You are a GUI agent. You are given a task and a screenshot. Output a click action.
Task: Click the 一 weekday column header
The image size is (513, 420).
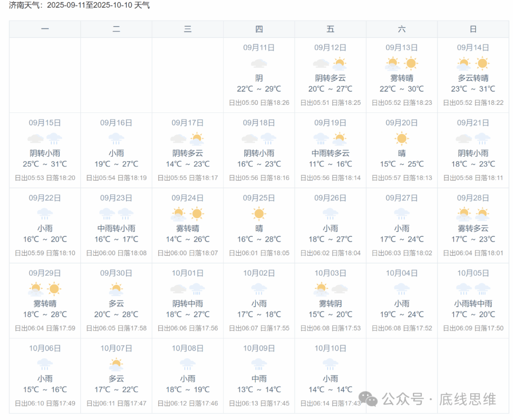point(45,29)
